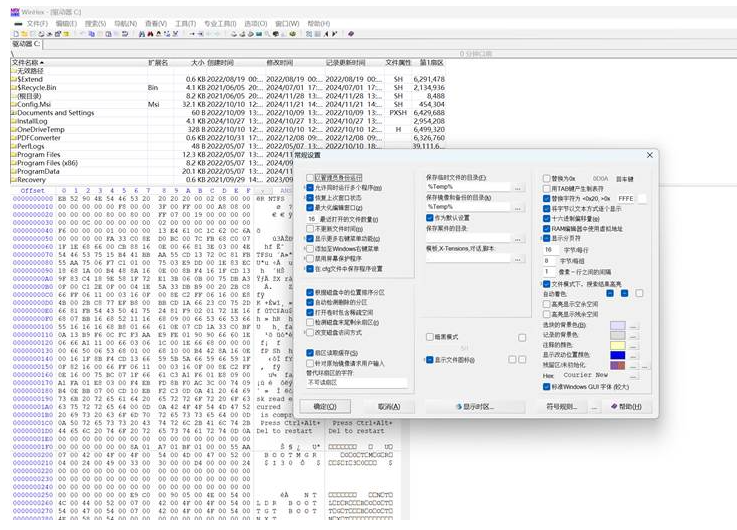737x530 pixels.
Task: Toggle 最大化编辑窗口 checkbox
Action: click(x=310, y=207)
